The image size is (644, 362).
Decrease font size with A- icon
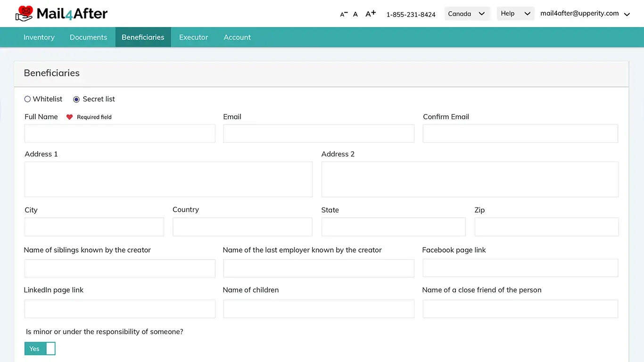[344, 14]
